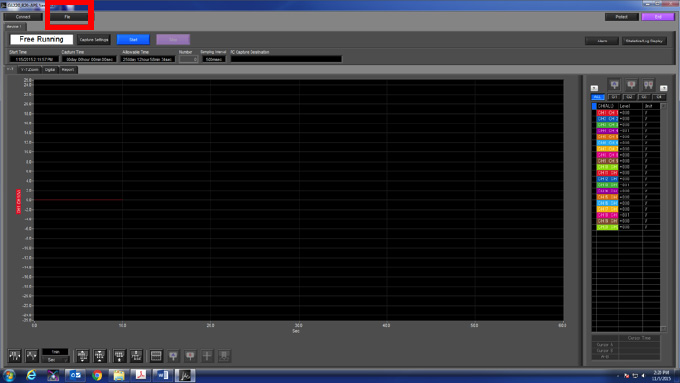Screen dimensions: 680x383
Task: Click the Number count field
Action: coord(189,59)
